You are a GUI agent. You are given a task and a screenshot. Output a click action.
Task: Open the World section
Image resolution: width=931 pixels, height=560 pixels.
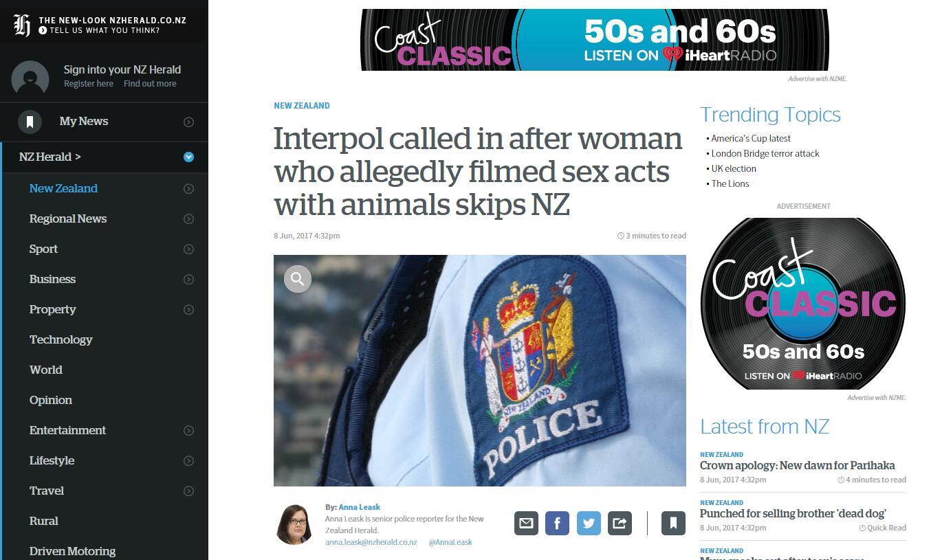46,370
